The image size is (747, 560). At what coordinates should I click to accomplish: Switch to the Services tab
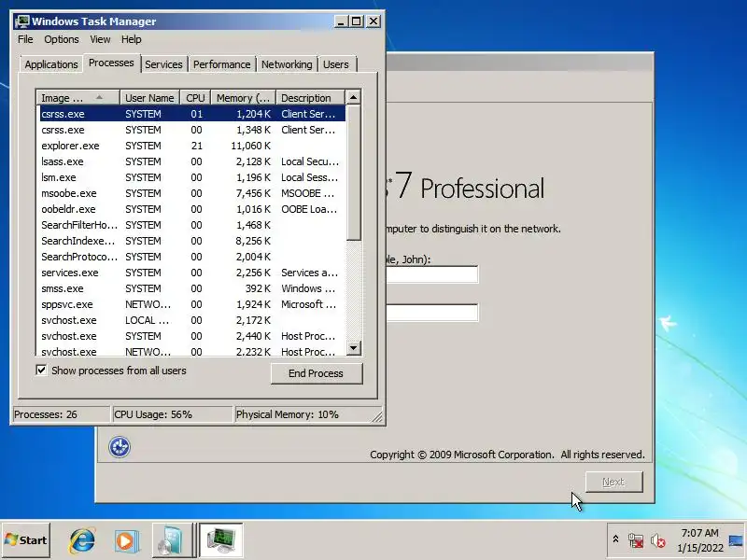pos(163,64)
